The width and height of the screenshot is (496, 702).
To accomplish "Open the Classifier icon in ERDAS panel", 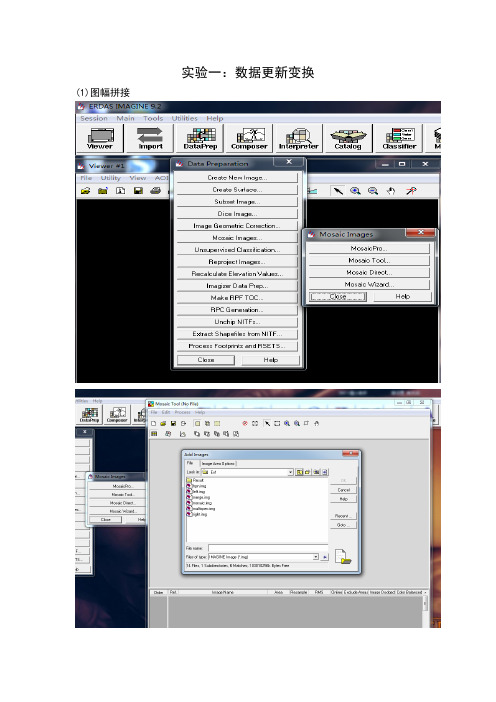I will coord(399,138).
